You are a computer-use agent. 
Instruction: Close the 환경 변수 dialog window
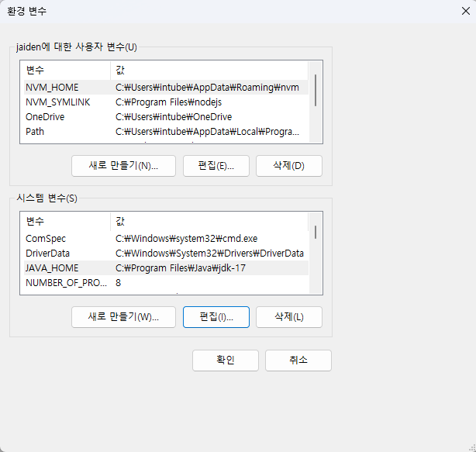(x=465, y=11)
